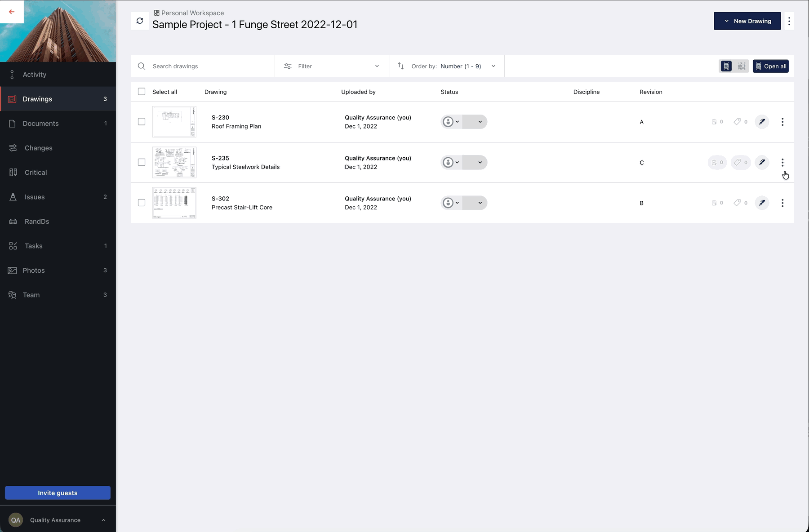Open assignee dropdown for S-302
This screenshot has width=809, height=532.
click(451, 203)
